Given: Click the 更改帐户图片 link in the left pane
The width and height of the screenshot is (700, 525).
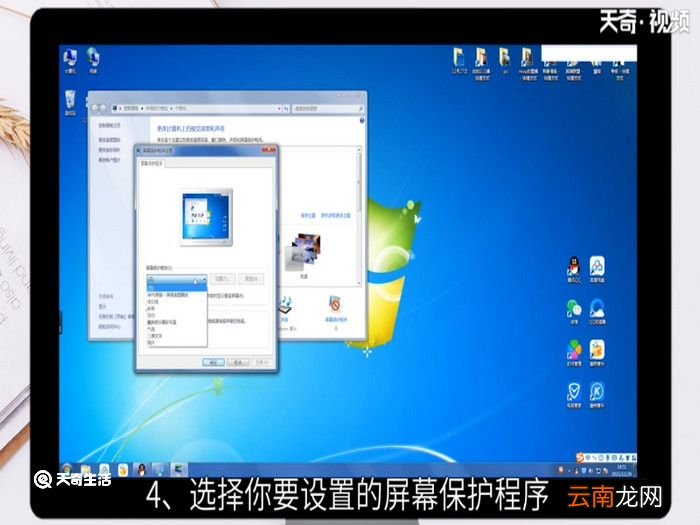Looking at the screenshot, I should point(109,160).
